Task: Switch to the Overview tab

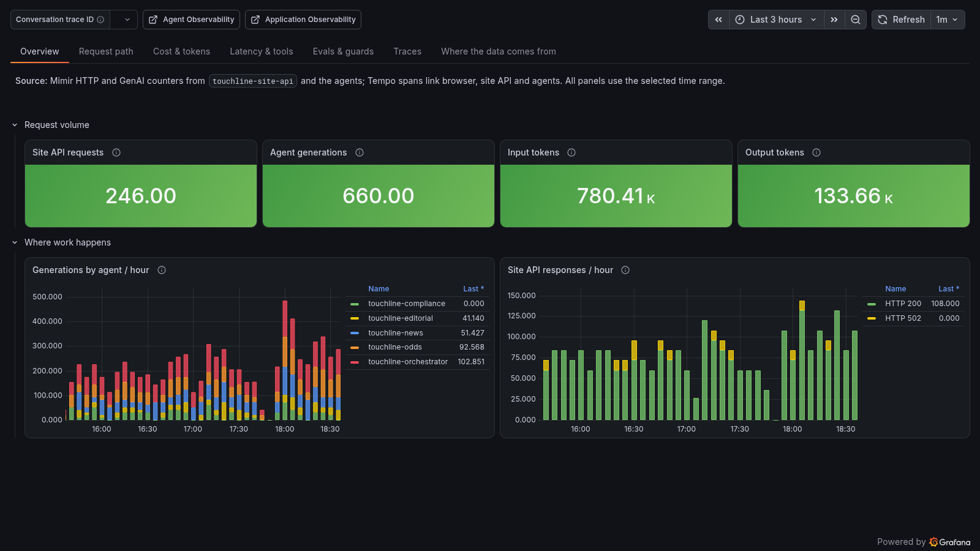Action: 40,51
